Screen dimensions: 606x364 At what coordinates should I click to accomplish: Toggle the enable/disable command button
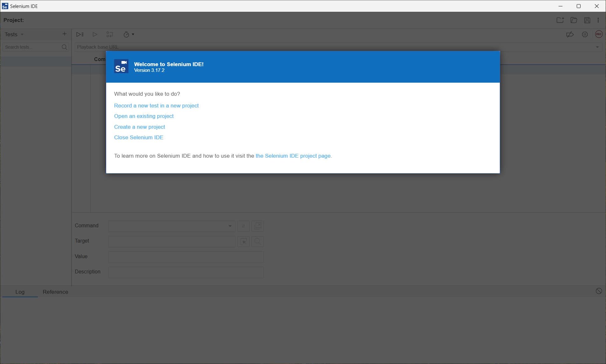pos(243,226)
